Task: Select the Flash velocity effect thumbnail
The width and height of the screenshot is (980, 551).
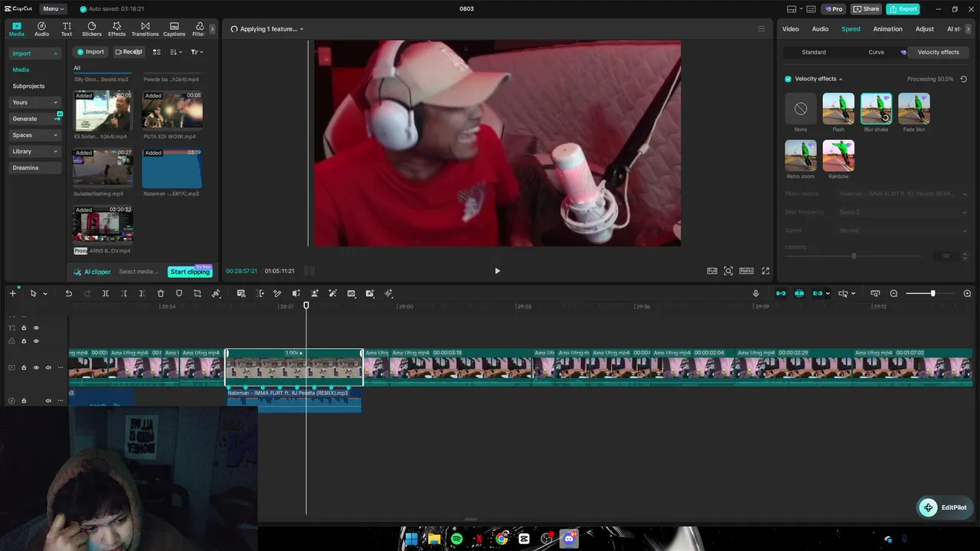Action: (x=838, y=109)
